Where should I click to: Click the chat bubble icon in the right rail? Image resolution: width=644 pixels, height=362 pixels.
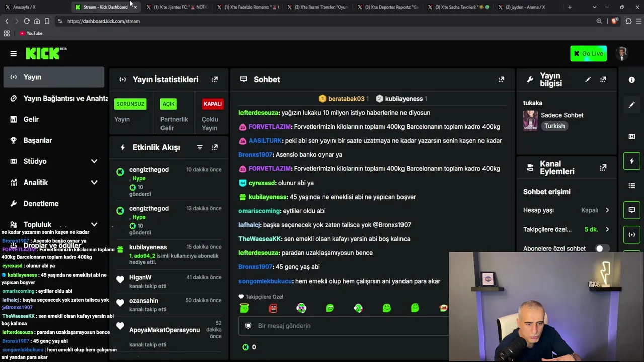click(x=632, y=210)
